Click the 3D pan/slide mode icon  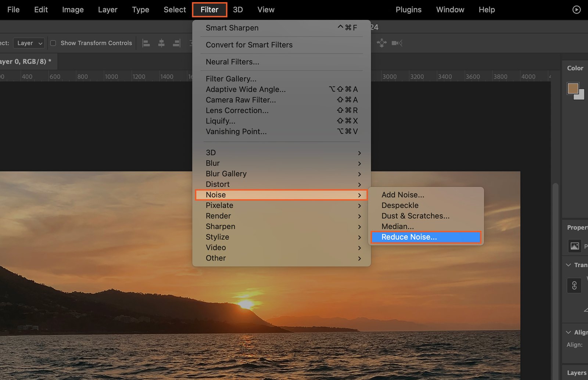coord(382,43)
